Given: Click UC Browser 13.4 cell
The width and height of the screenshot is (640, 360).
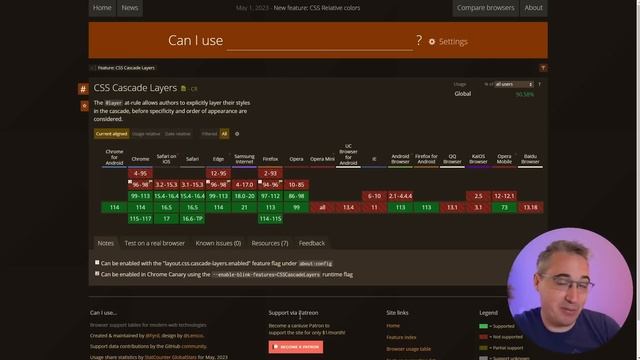Looking at the screenshot, I should click(348, 207).
